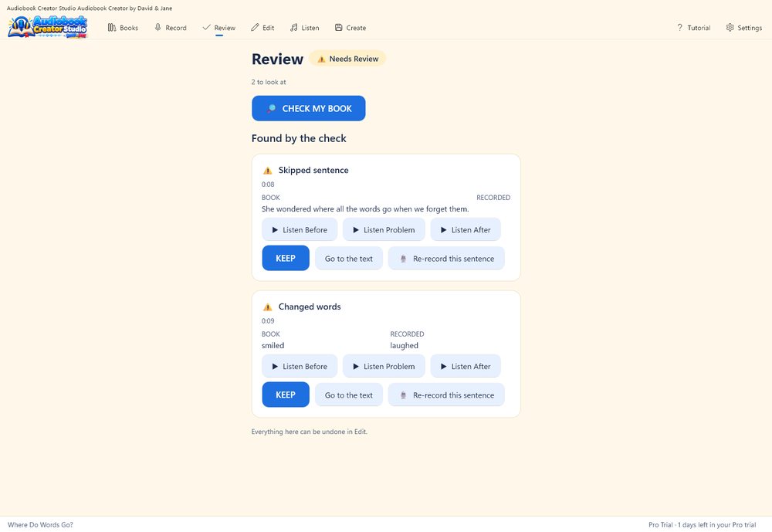Open the Listen tab
The height and width of the screenshot is (532, 772).
pos(304,28)
